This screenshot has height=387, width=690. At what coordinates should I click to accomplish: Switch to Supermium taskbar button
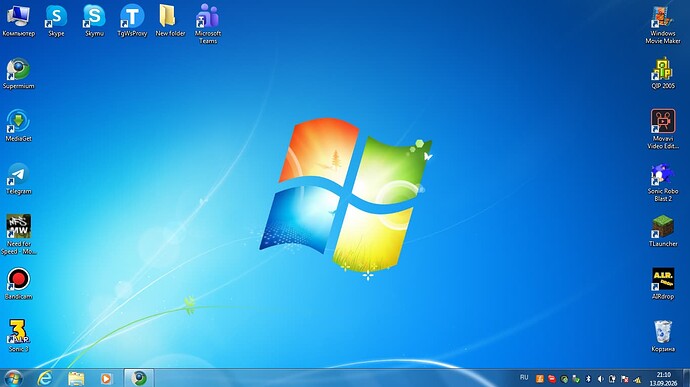click(139, 378)
